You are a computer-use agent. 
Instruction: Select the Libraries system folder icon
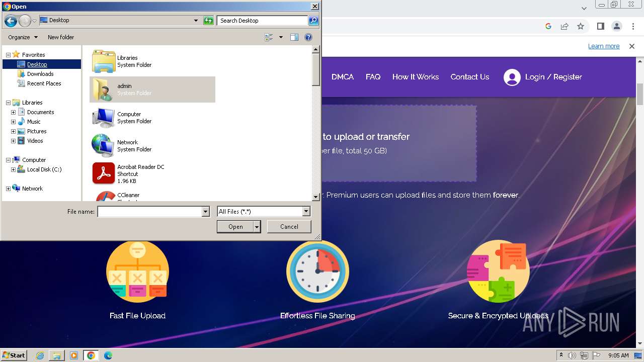point(104,61)
